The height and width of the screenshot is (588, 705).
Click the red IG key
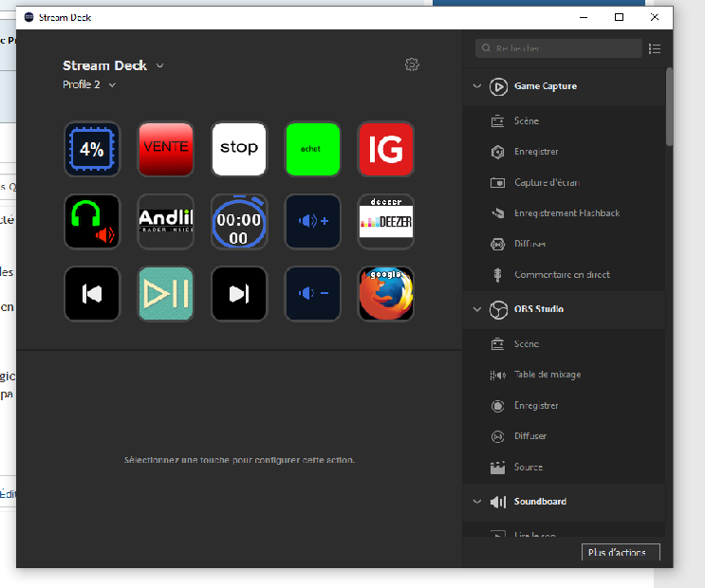point(385,148)
